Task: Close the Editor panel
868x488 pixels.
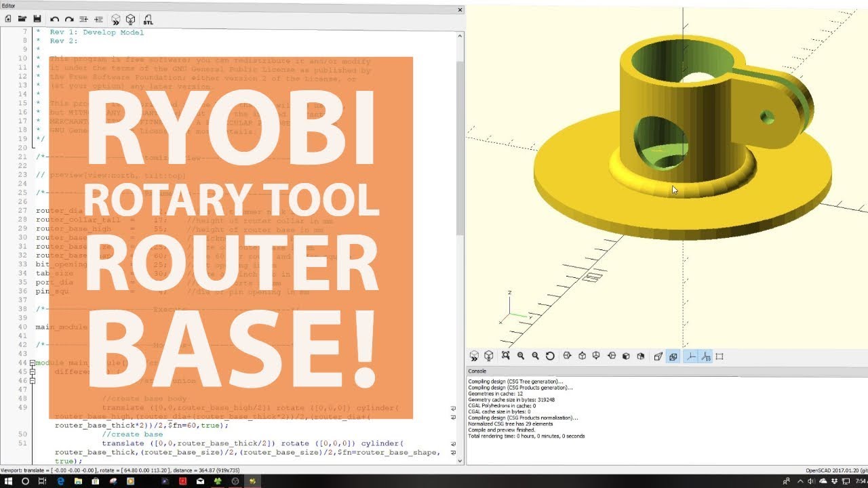Action: [460, 9]
